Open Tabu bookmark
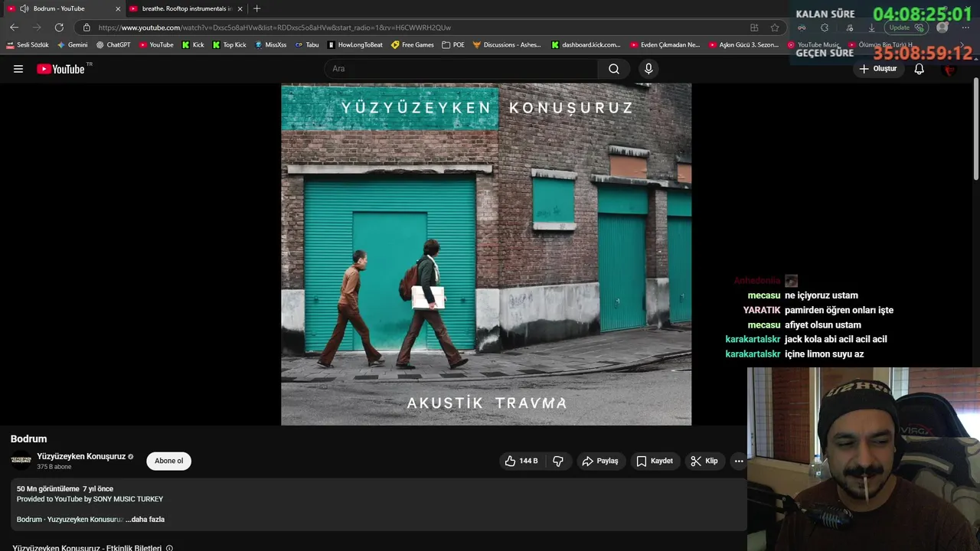This screenshot has height=551, width=980. tap(307, 45)
